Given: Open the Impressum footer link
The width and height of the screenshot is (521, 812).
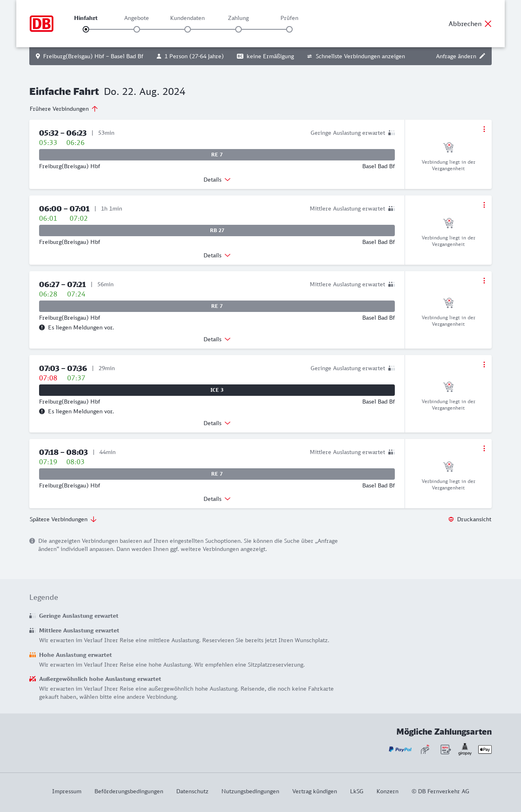Looking at the screenshot, I should (67, 791).
